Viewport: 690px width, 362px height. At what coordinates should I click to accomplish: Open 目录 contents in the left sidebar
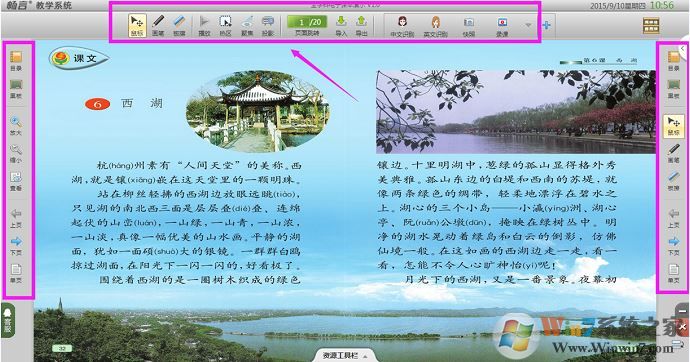16,61
